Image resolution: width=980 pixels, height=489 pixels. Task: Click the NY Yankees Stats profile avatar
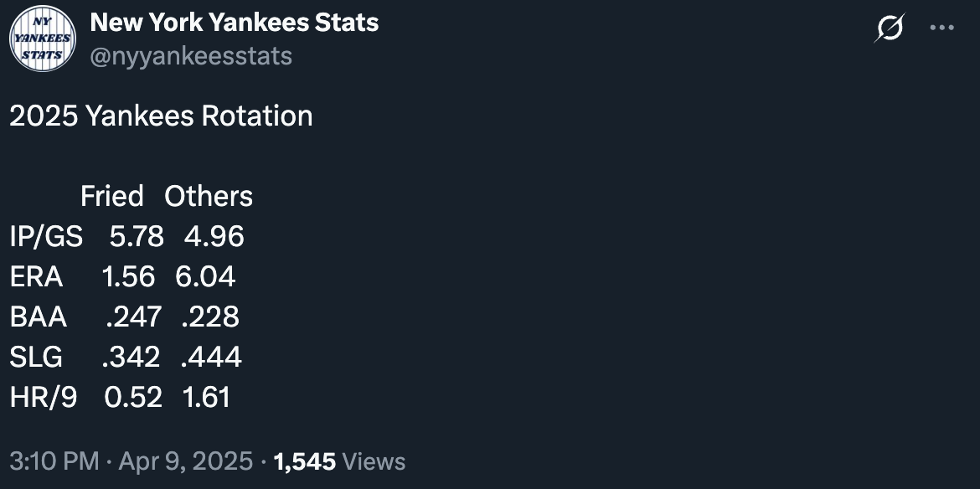(43, 39)
